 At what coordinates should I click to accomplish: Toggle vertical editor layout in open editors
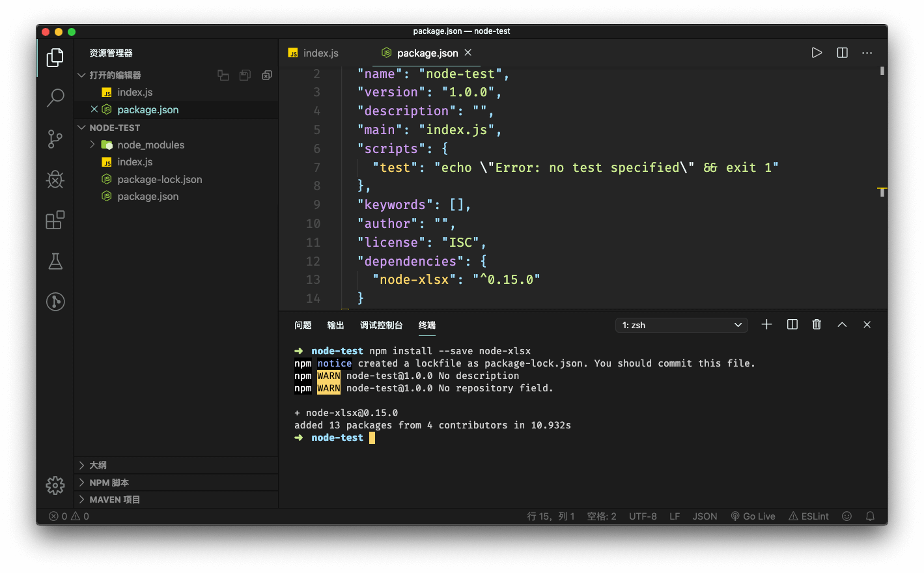pos(223,76)
